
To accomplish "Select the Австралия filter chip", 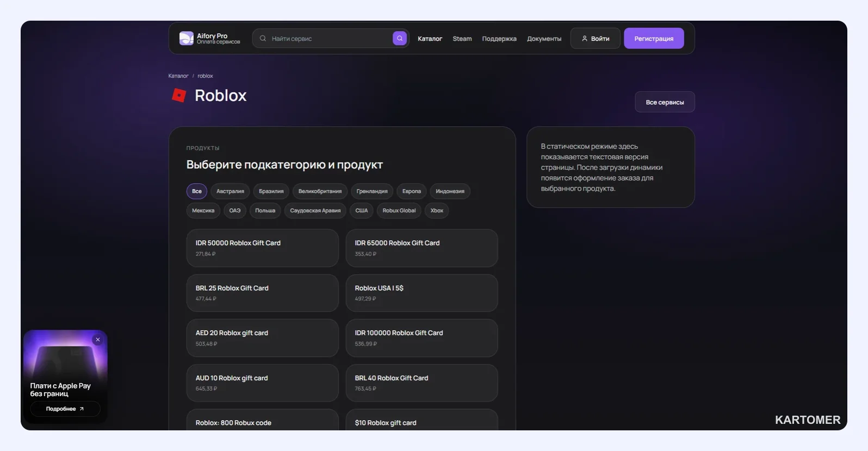I will coord(230,191).
